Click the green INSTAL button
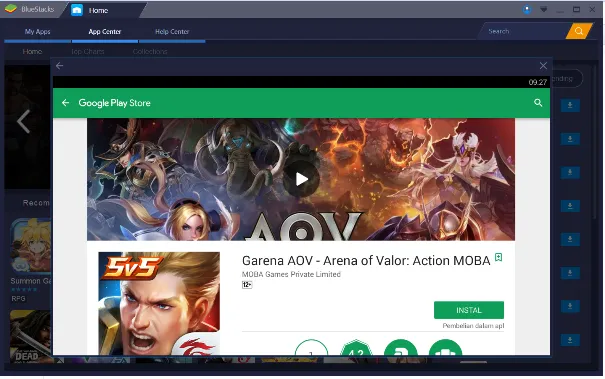This screenshot has height=379, width=605. [469, 310]
